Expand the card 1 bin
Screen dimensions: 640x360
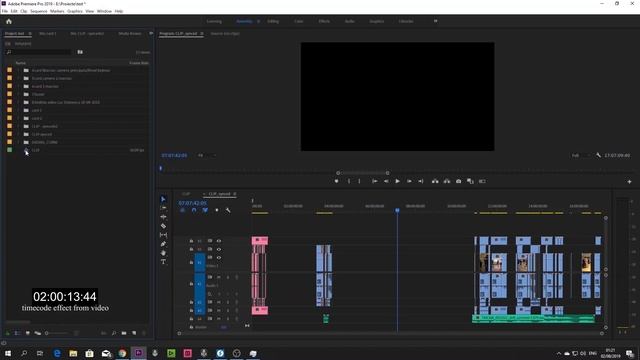(x=19, y=110)
